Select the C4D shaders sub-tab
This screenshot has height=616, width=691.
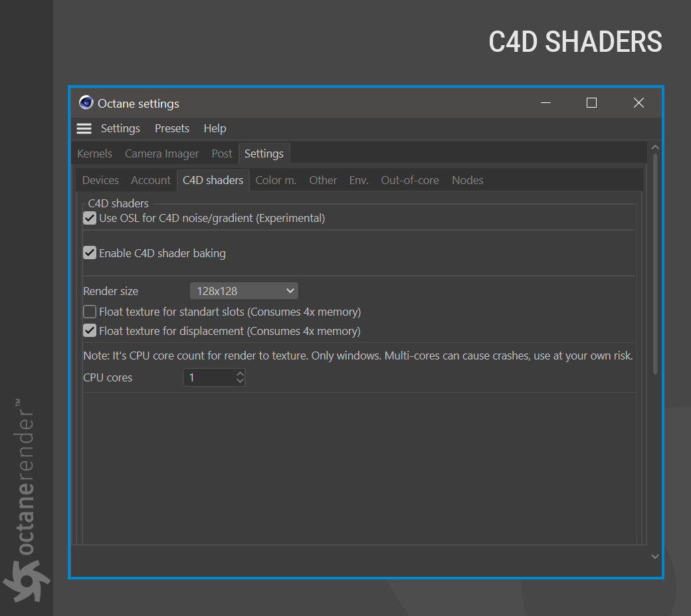click(x=213, y=180)
